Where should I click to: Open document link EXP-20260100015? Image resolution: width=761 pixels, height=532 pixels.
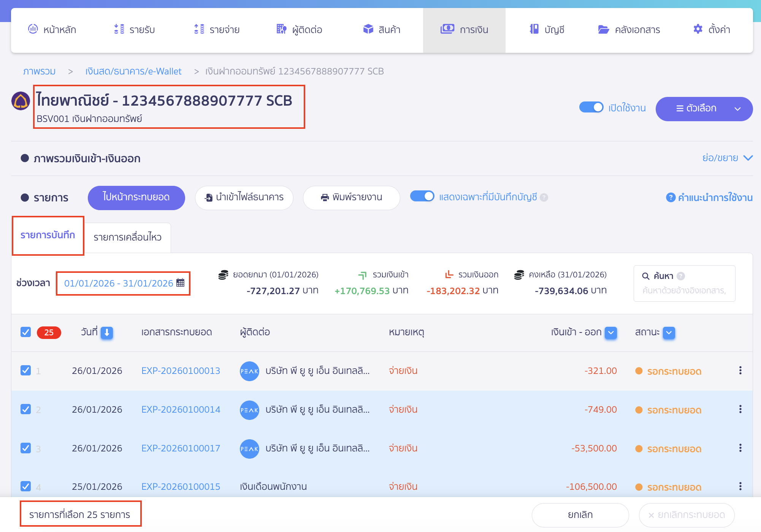tap(181, 486)
